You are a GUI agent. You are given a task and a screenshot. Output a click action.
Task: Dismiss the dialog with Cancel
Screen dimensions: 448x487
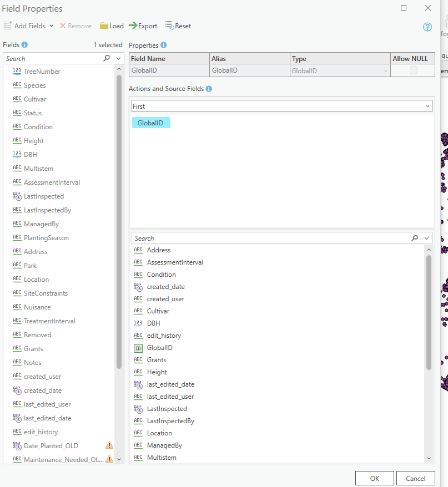point(415,478)
